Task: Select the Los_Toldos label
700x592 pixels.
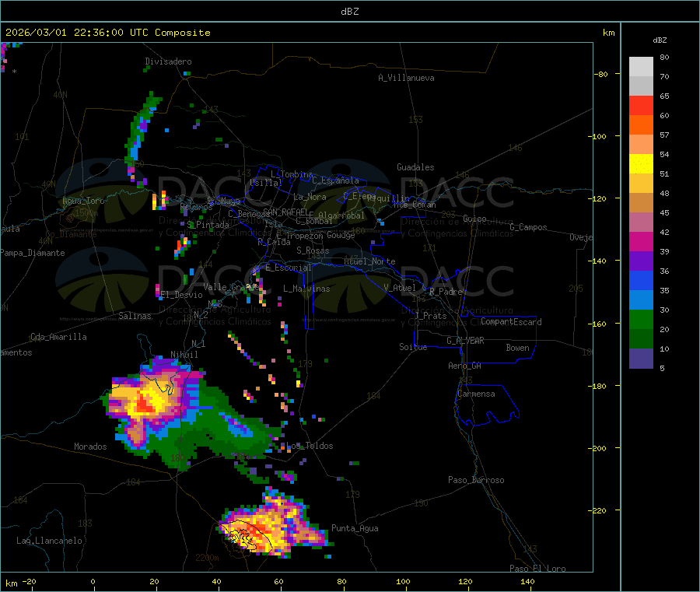Action: coord(310,446)
